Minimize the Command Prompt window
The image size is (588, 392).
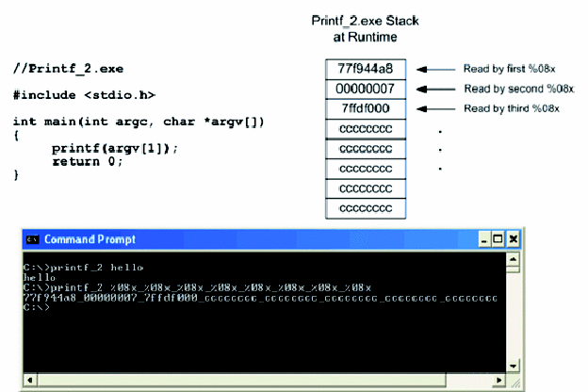[484, 239]
